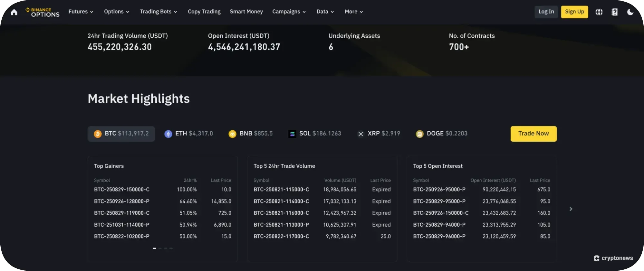Click the Binance Options logo
This screenshot has height=271, width=644.
pos(43,12)
